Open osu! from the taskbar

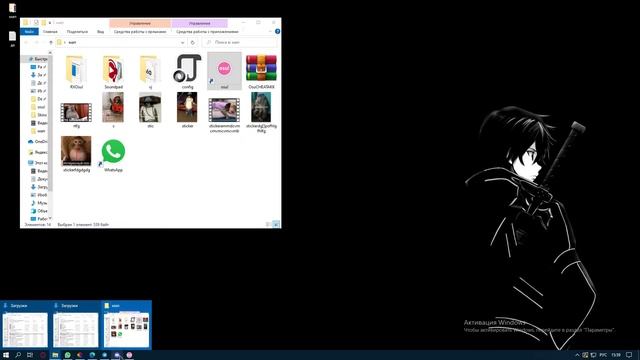[129, 355]
